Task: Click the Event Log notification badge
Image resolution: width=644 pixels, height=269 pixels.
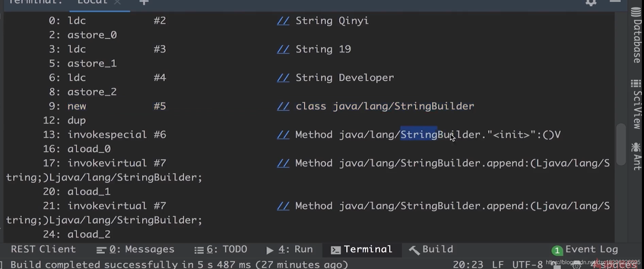Action: tap(557, 251)
